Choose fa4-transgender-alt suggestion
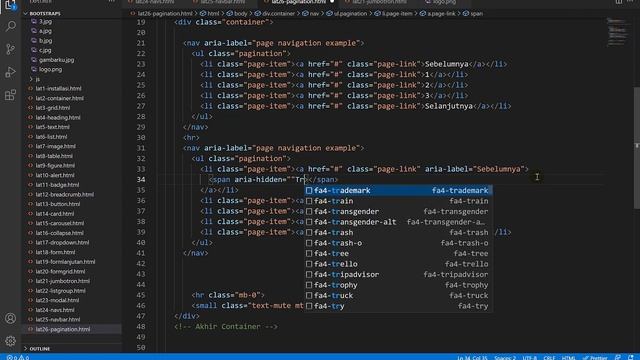 click(398, 222)
